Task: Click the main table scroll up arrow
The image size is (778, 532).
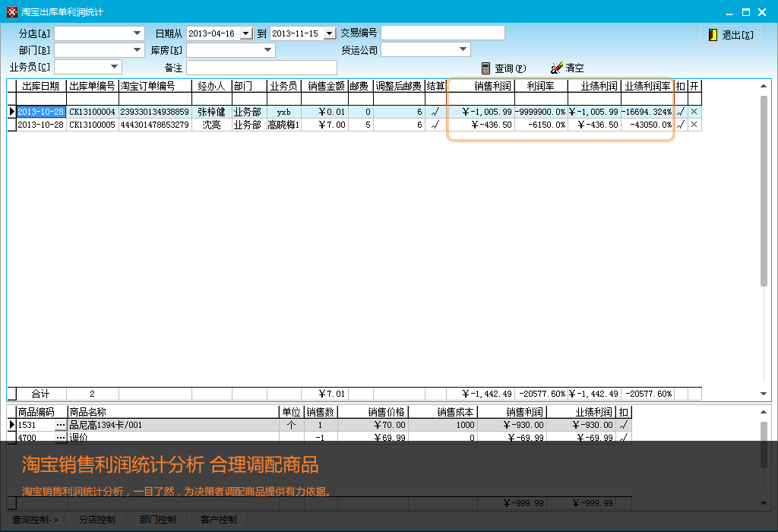Action: [764, 86]
